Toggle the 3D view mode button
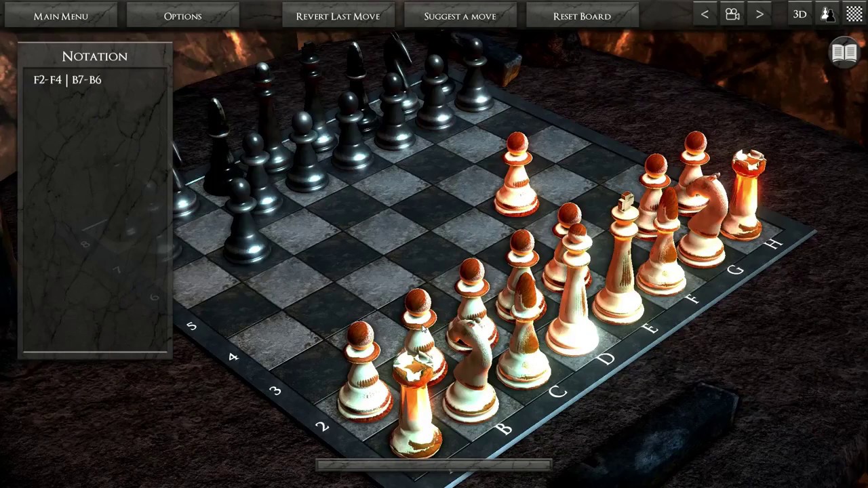868x488 pixels. (800, 14)
